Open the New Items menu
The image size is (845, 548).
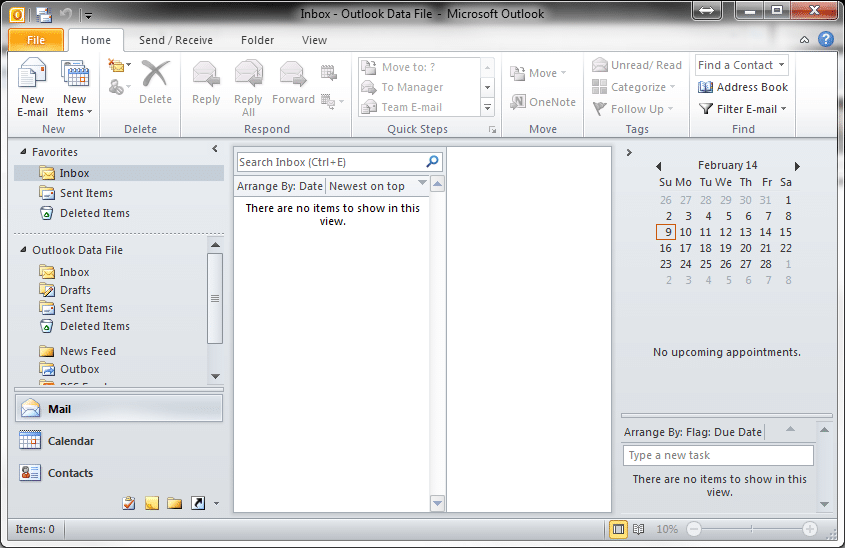pos(74,88)
